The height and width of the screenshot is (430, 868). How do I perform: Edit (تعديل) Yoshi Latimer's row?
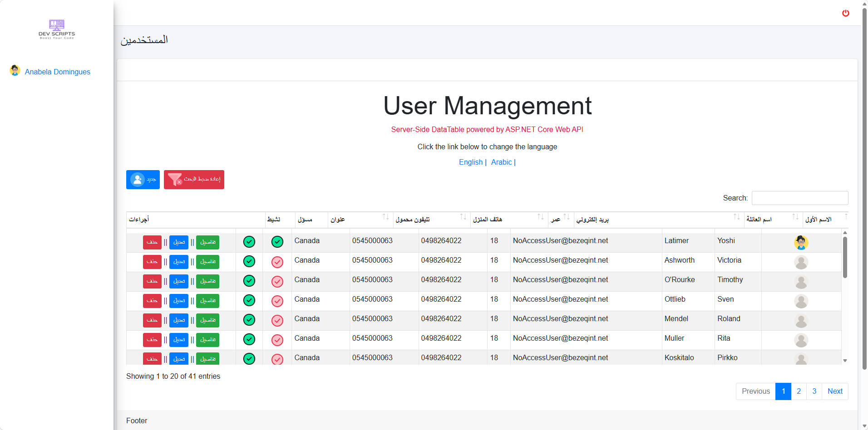tap(179, 242)
